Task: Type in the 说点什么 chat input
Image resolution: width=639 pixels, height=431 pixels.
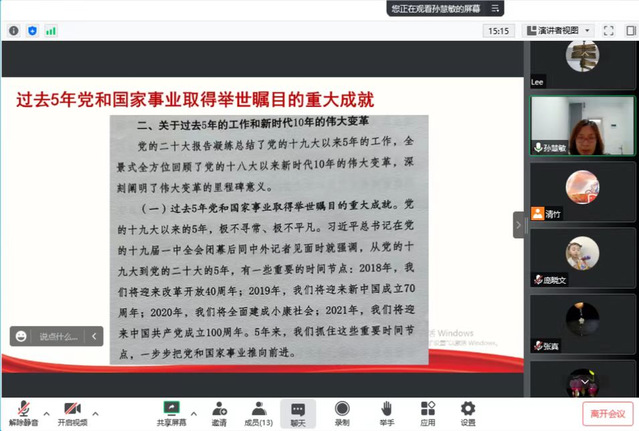Action: (58, 337)
